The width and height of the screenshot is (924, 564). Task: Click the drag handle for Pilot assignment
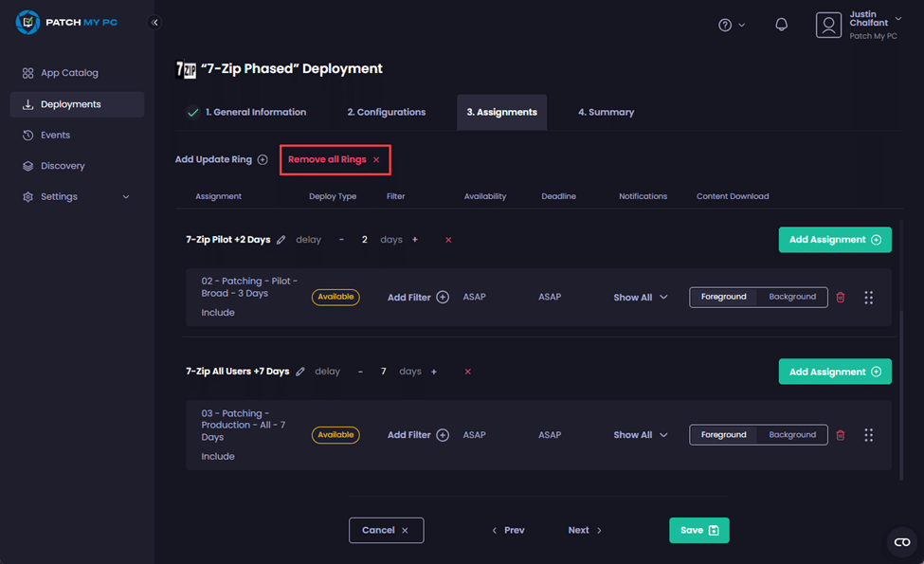[x=868, y=298]
